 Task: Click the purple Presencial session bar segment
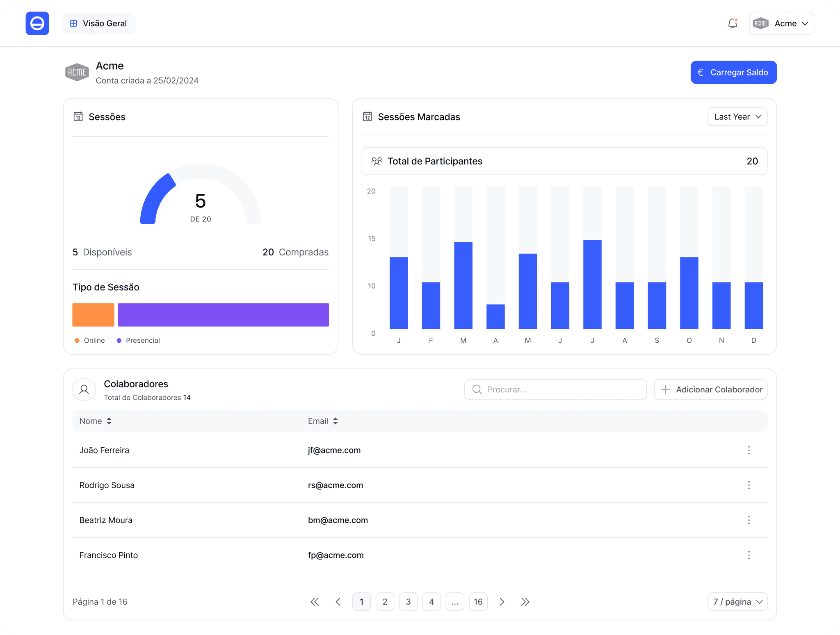223,315
